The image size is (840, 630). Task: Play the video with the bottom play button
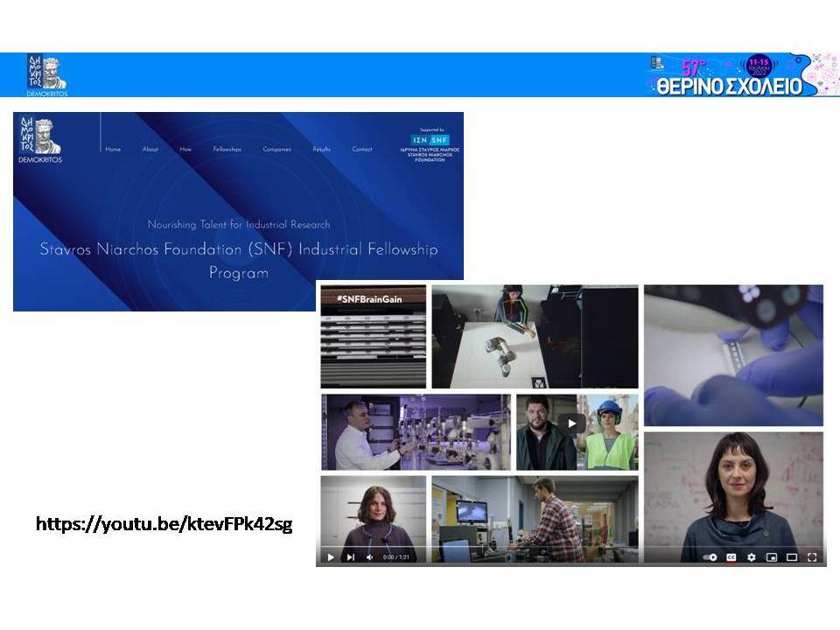pos(331,557)
